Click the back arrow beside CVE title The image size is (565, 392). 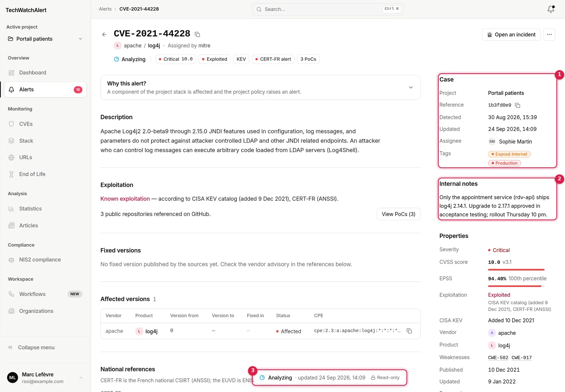104,34
